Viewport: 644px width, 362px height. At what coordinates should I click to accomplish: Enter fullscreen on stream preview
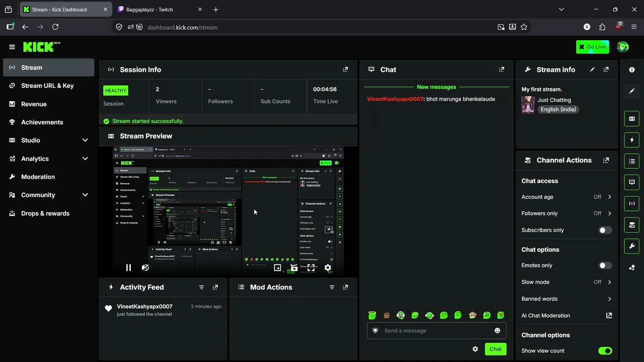coord(311,267)
